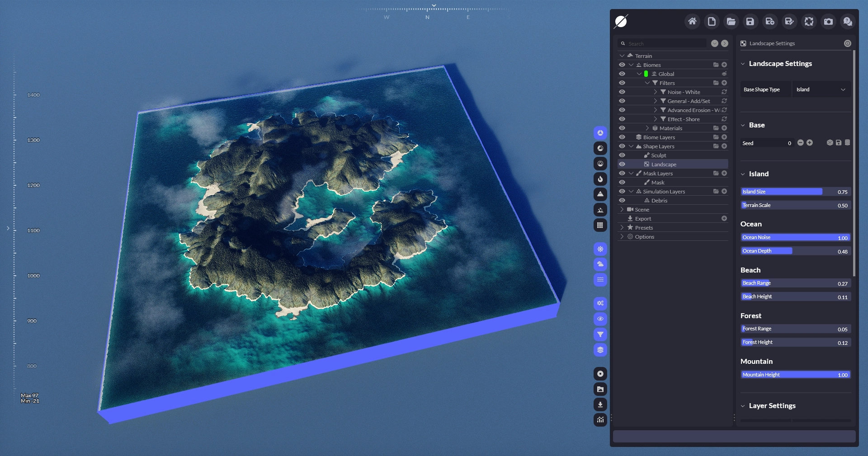Image resolution: width=868 pixels, height=456 pixels.
Task: Open the help chat icon
Action: (848, 21)
